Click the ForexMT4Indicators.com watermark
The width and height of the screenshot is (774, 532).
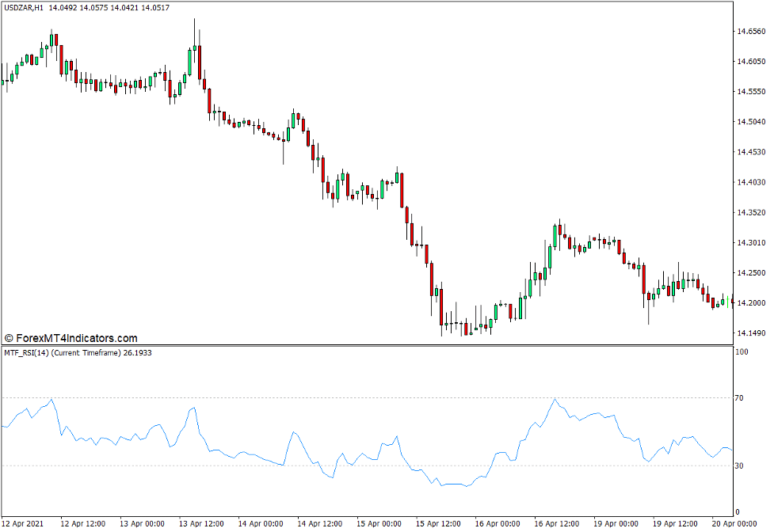pyautogui.click(x=71, y=338)
